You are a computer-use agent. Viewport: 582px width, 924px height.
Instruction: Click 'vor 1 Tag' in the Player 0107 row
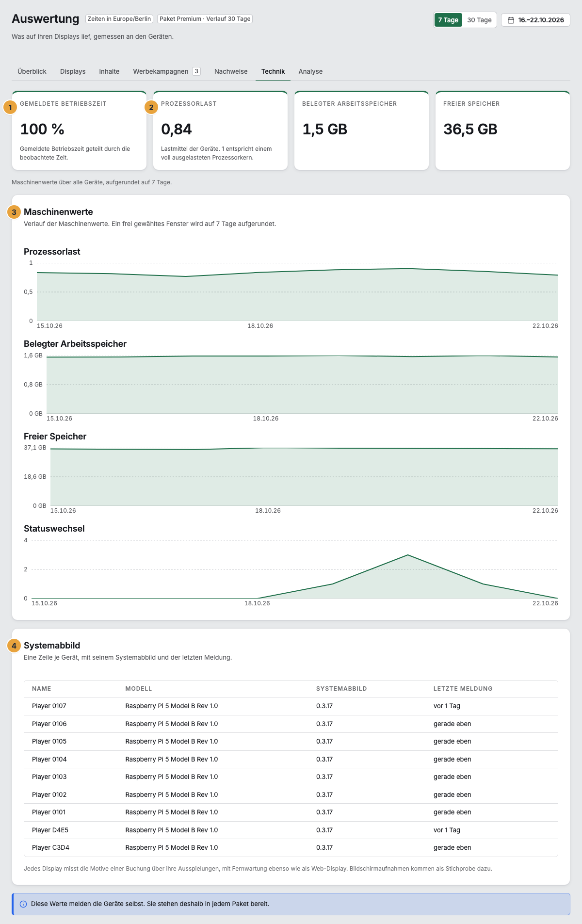tap(447, 706)
